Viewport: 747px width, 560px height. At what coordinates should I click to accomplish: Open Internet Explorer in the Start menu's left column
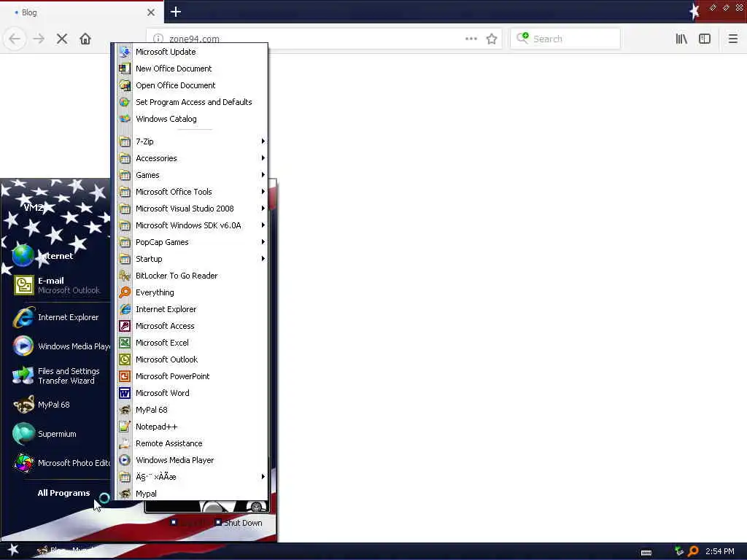[x=60, y=317]
